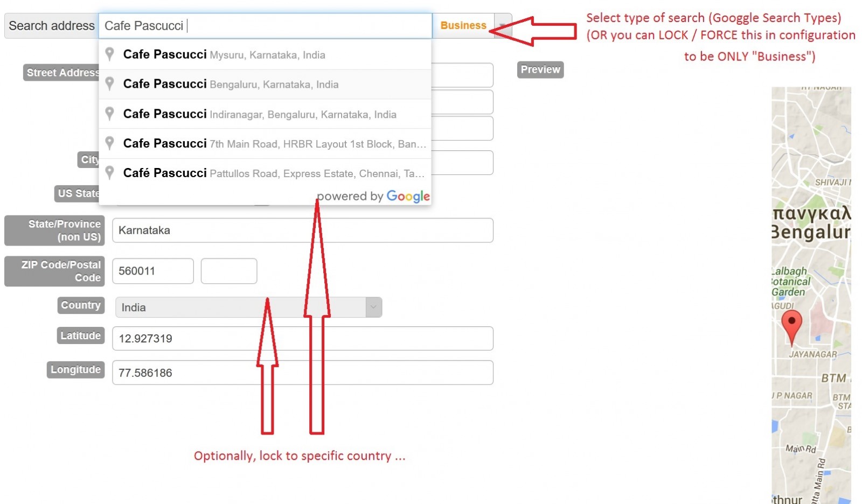Click pin icon beside Mysuru suggestion

pos(109,54)
